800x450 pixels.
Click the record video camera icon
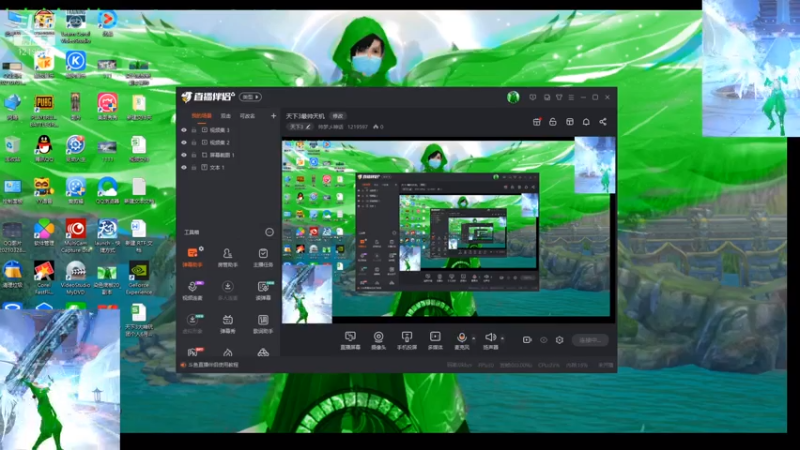[527, 340]
